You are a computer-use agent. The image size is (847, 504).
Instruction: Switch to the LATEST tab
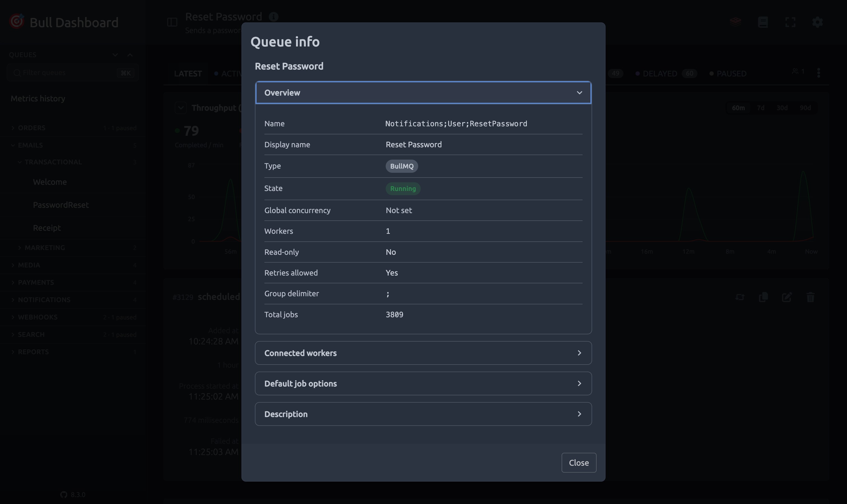coord(188,73)
